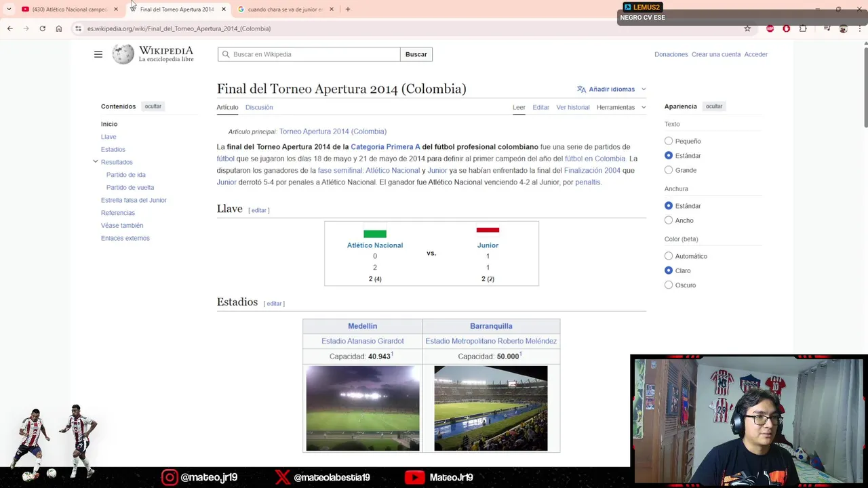Select Oscuro color mode
This screenshot has width=868, height=488.
tap(669, 285)
